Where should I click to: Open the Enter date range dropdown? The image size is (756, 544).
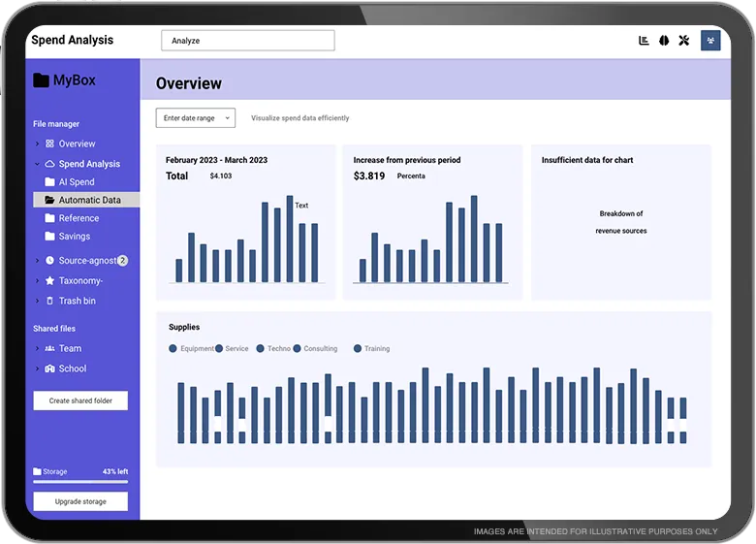[195, 117]
